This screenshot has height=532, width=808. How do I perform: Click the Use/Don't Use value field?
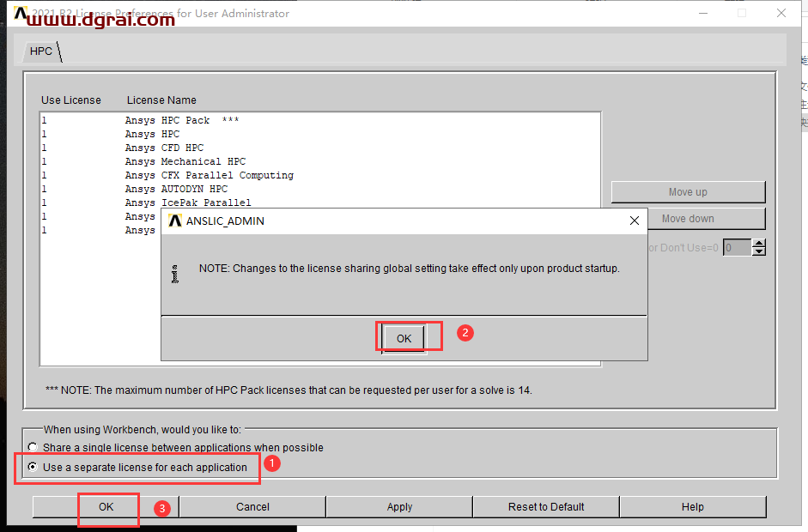pyautogui.click(x=737, y=248)
